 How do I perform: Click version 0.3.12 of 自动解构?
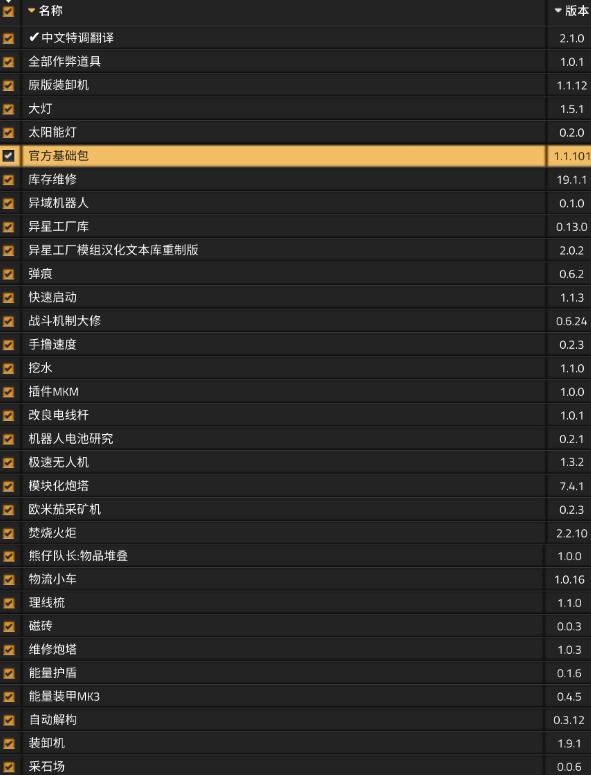(569, 720)
